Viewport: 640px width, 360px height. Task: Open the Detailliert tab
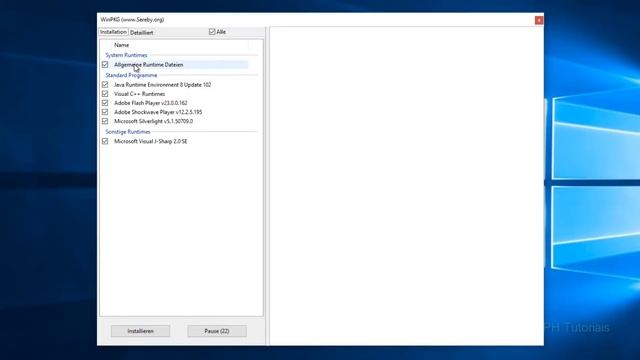[x=142, y=33]
